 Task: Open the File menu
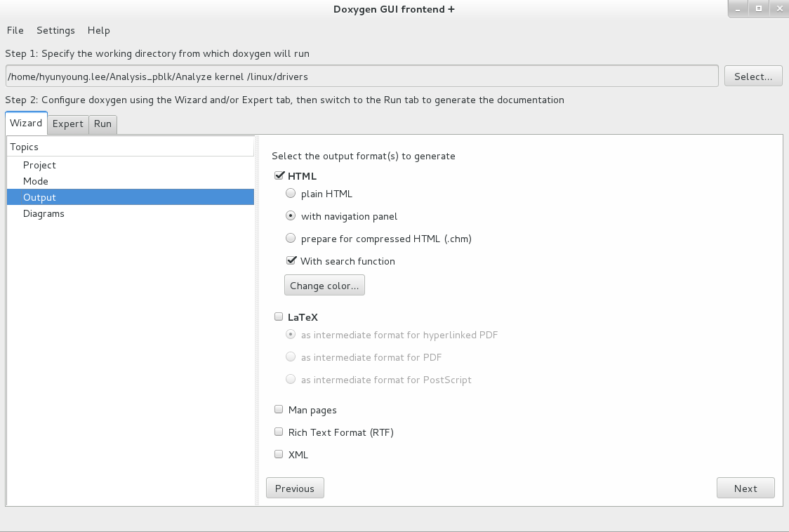point(15,31)
